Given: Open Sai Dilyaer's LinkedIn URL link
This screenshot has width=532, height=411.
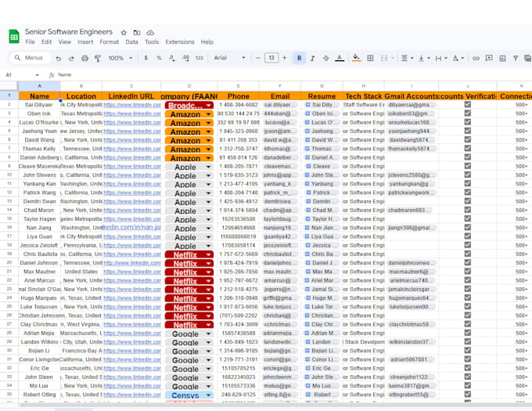Looking at the screenshot, I should (132, 105).
